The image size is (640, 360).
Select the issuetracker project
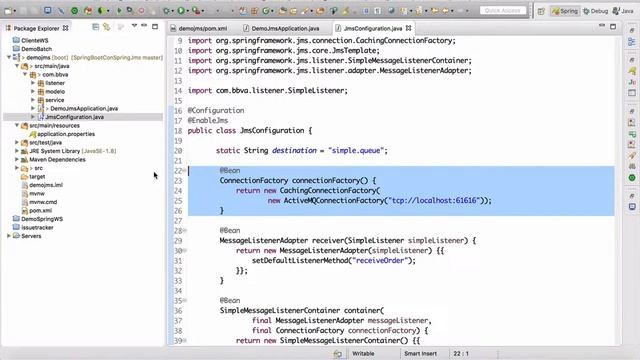tap(37, 227)
